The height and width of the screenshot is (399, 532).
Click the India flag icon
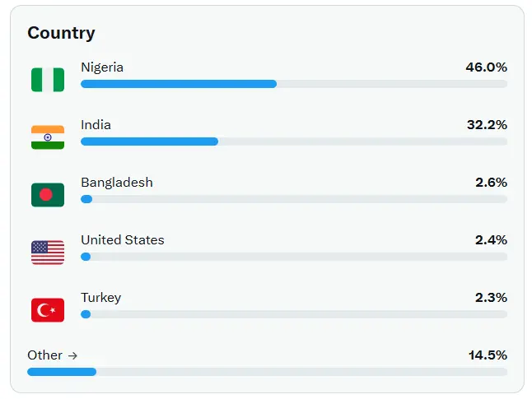(x=48, y=137)
